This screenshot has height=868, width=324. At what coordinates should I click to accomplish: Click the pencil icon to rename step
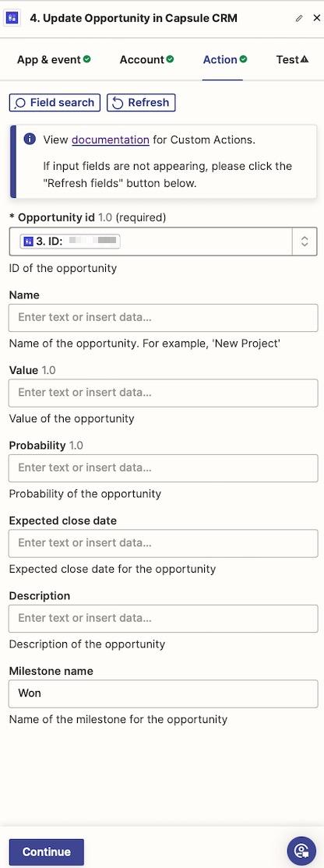pos(299,18)
